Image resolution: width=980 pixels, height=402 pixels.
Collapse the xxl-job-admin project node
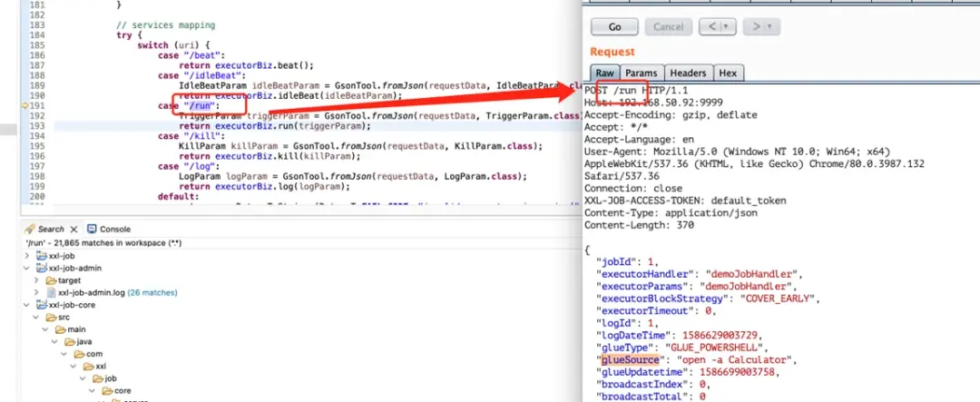pos(27,268)
